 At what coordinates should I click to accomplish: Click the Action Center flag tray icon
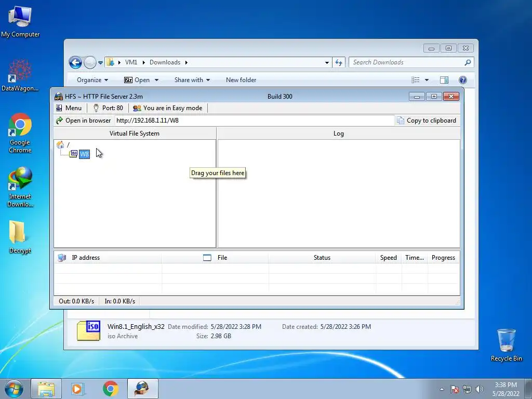454,389
